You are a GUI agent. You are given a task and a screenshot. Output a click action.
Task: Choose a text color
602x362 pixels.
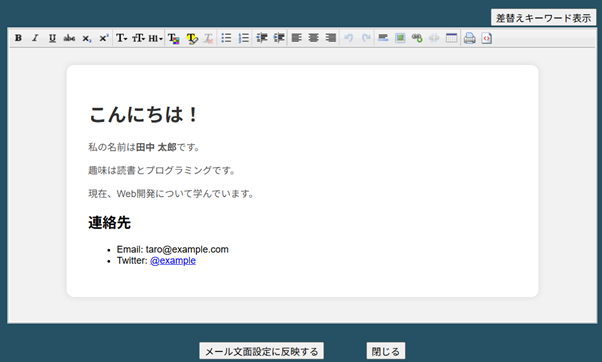(174, 38)
